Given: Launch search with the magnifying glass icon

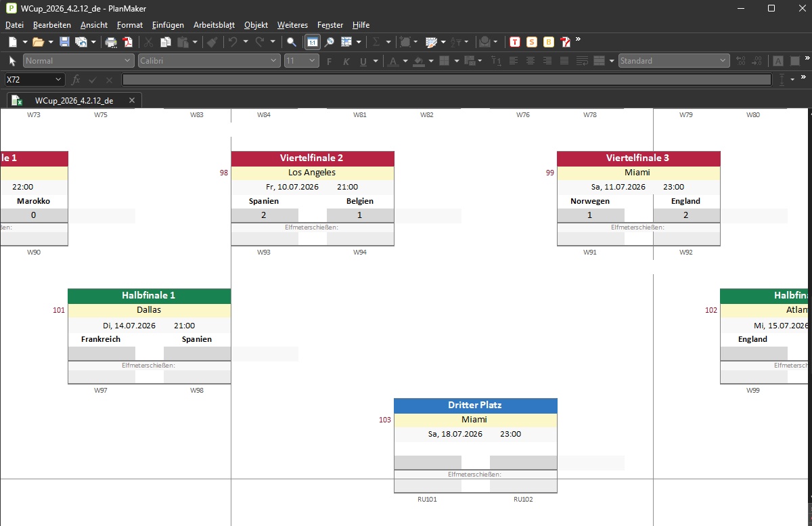Looking at the screenshot, I should pyautogui.click(x=292, y=42).
